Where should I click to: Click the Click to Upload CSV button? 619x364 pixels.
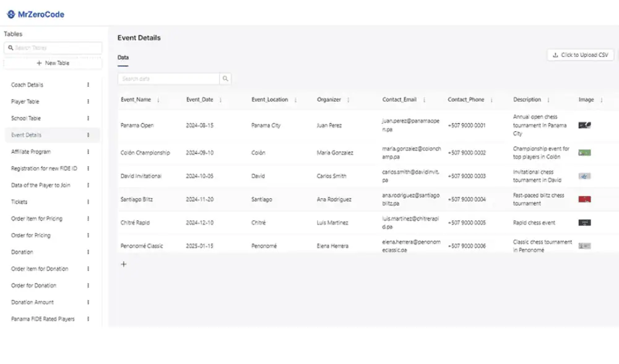580,55
